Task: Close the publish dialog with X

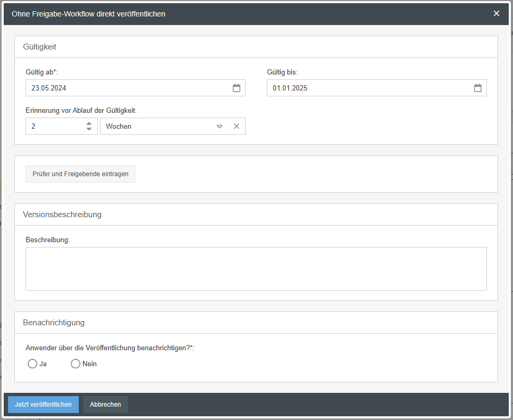Action: (496, 14)
